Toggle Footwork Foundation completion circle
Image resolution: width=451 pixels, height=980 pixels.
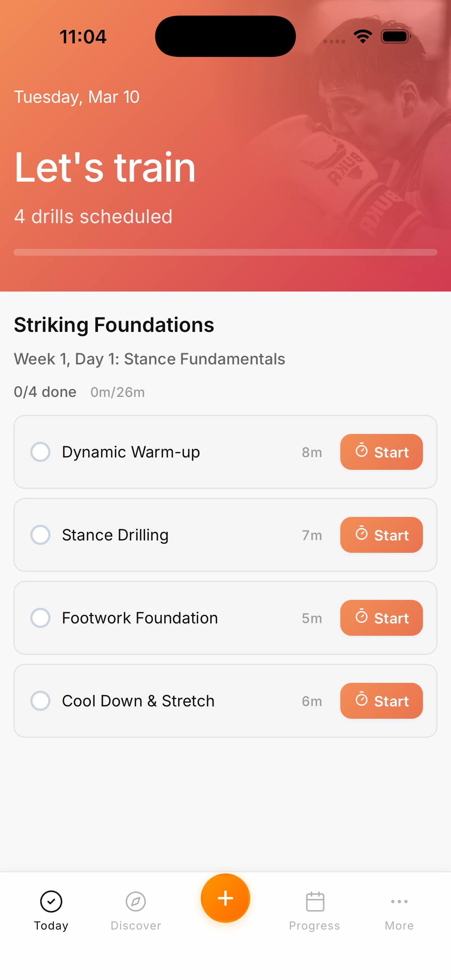point(40,618)
